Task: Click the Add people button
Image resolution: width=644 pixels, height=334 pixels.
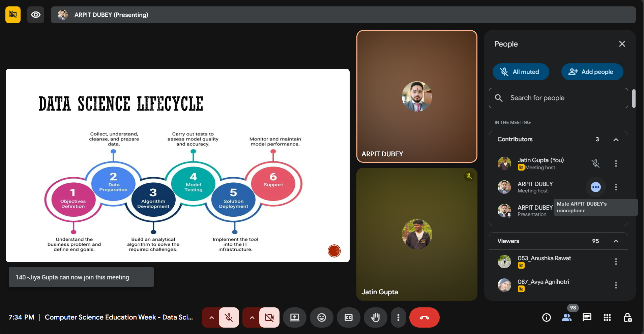Action: click(x=592, y=72)
